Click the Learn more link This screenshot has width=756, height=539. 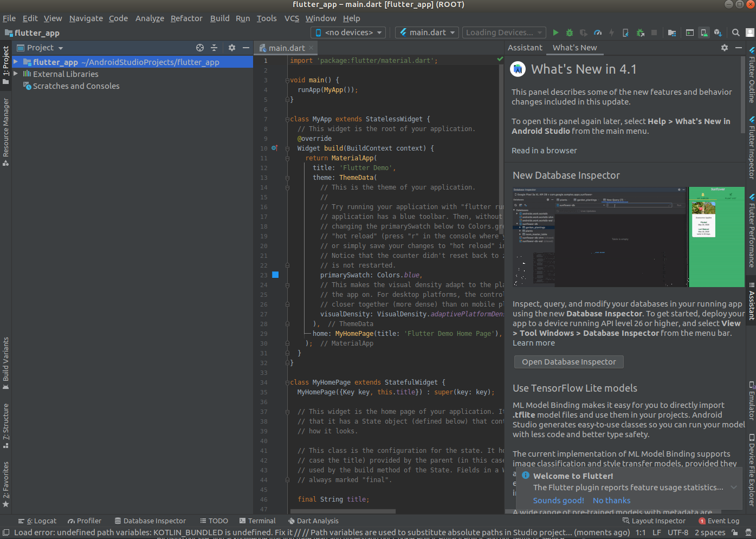(534, 343)
